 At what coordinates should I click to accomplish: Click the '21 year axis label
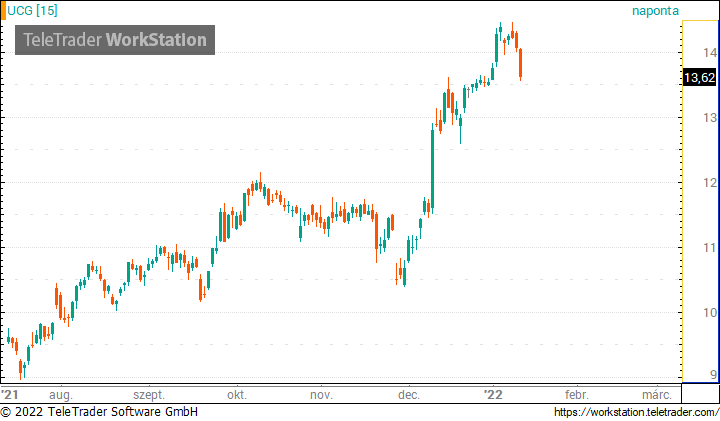(x=10, y=394)
